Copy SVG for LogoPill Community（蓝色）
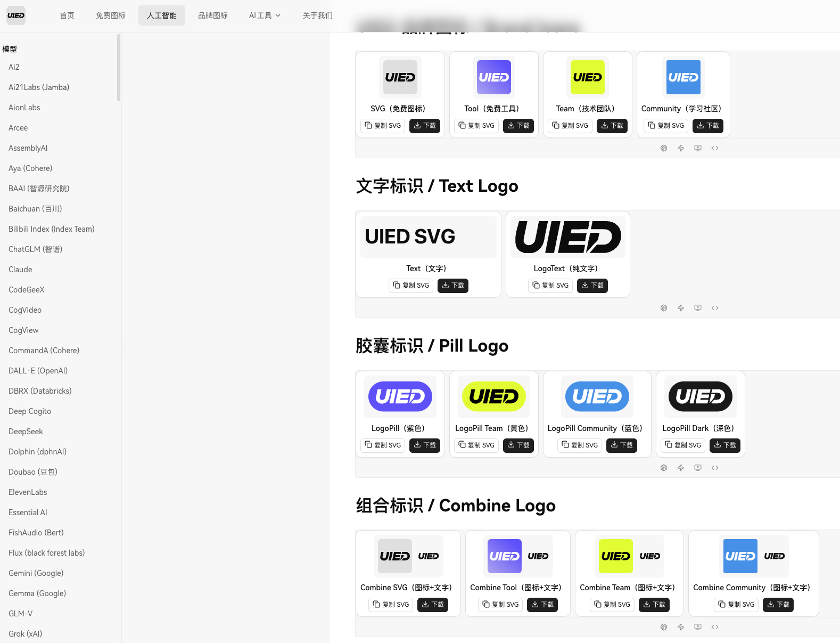 580,445
